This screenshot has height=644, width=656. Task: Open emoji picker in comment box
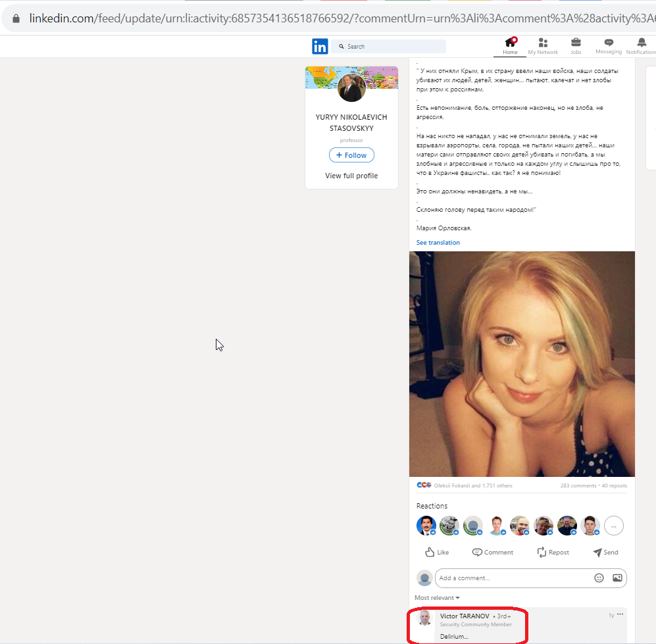click(599, 578)
